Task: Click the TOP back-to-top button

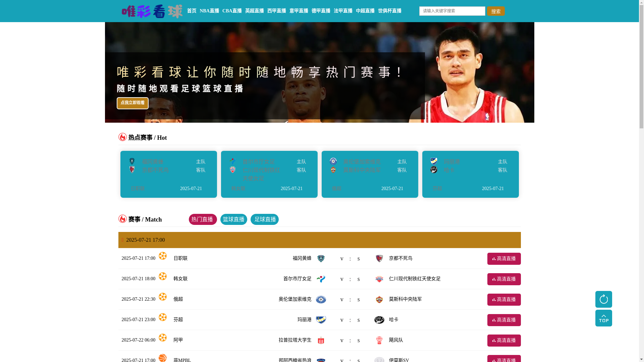Action: tap(603, 318)
